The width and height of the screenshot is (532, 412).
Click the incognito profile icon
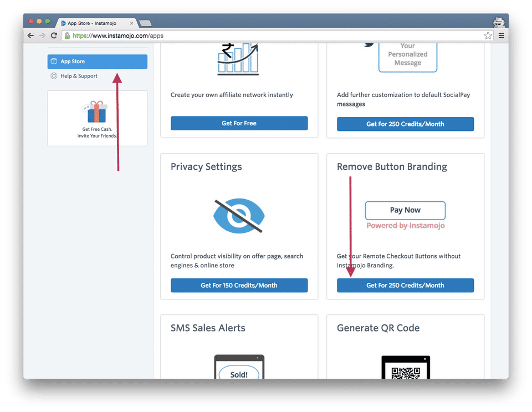[x=499, y=22]
